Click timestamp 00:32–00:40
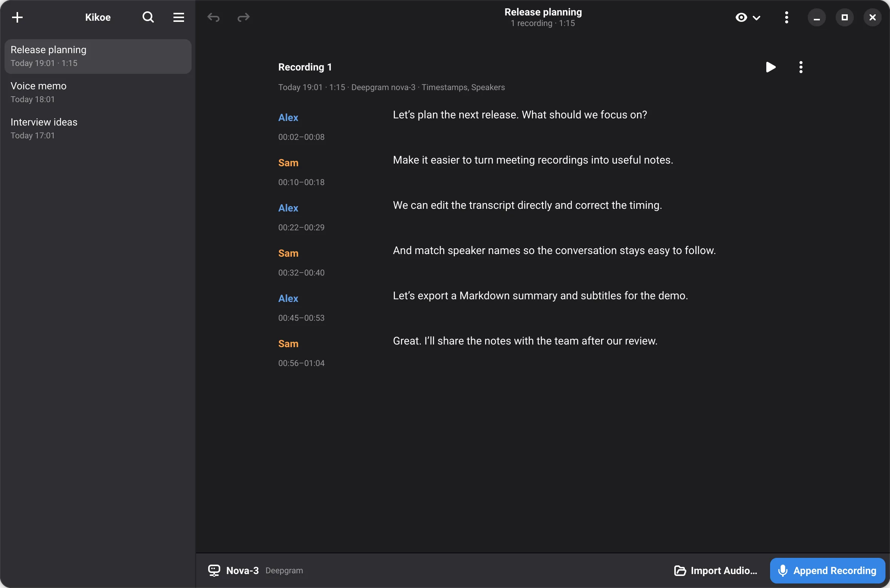This screenshot has height=588, width=890. pyautogui.click(x=301, y=273)
